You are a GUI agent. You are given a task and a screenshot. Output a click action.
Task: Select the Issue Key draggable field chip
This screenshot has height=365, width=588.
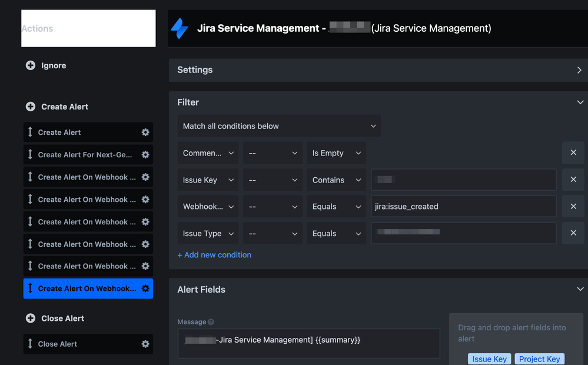[489, 359]
